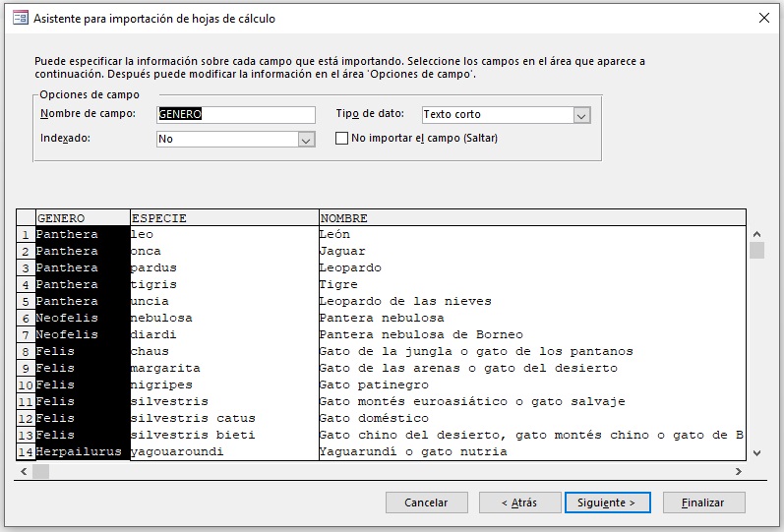Click the 'Leopardo de las nieves' cell
Image resolution: width=784 pixels, height=532 pixels.
[532, 301]
